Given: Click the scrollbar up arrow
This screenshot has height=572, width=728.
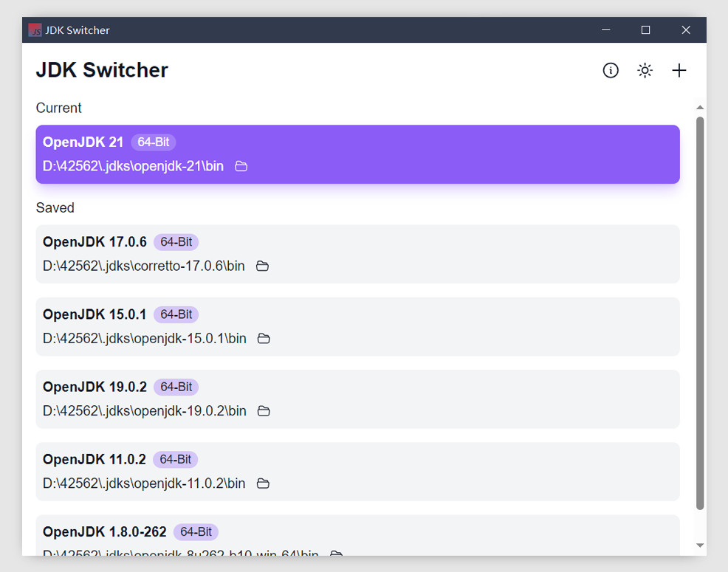Looking at the screenshot, I should tap(700, 107).
